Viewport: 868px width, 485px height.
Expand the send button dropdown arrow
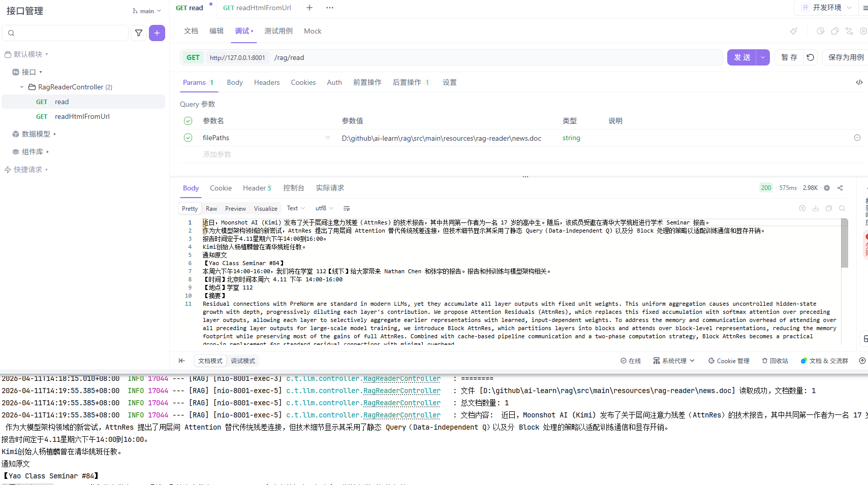tap(763, 57)
